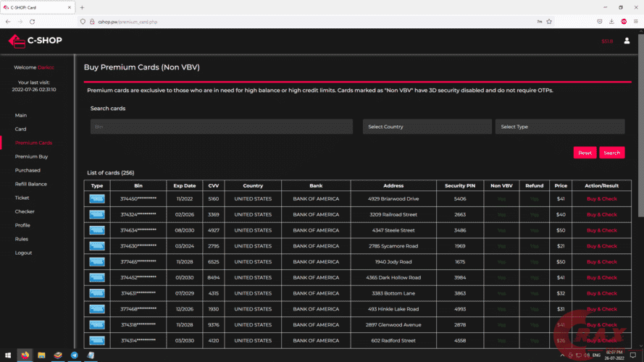Click the Search button
Viewport: 644px width, 362px height.
click(612, 153)
